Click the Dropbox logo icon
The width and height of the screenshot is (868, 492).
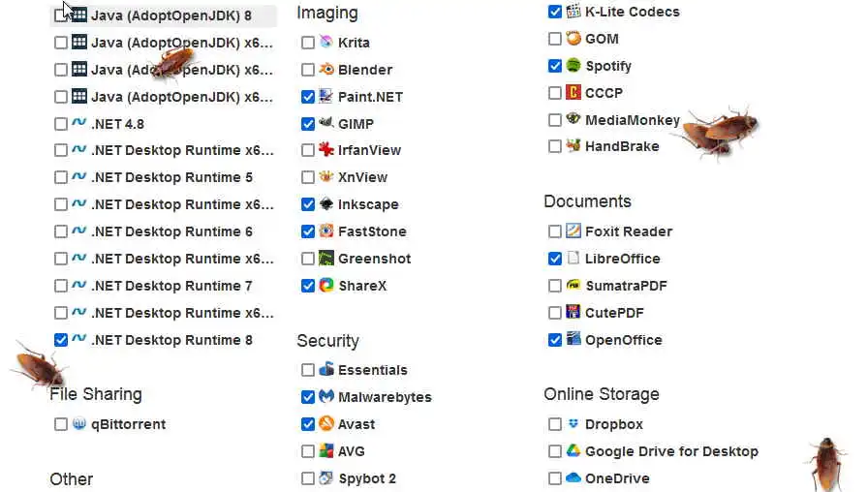(x=573, y=423)
